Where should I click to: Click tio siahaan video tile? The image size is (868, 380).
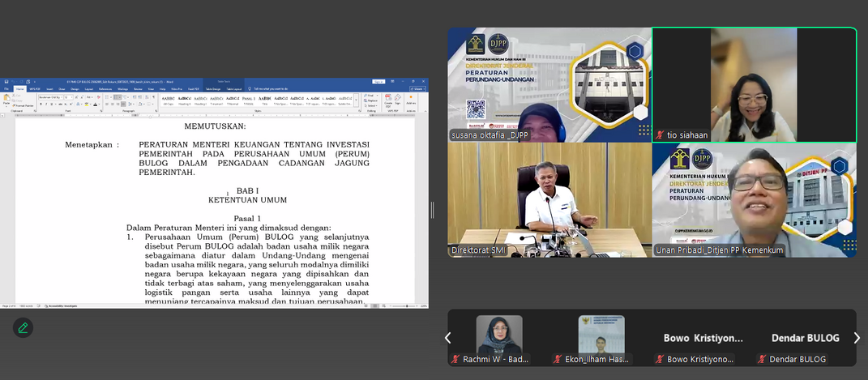tap(754, 84)
